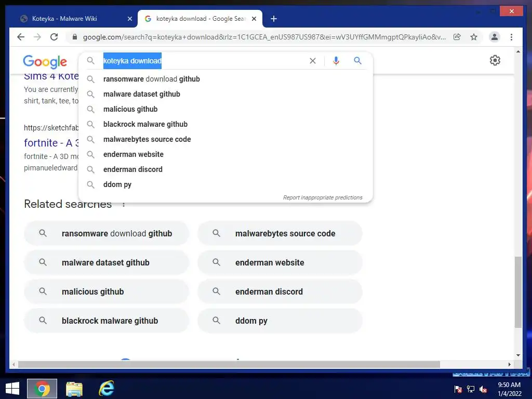532x399 pixels.
Task: Select suggestion malwarebytes source code
Action: pos(225,139)
